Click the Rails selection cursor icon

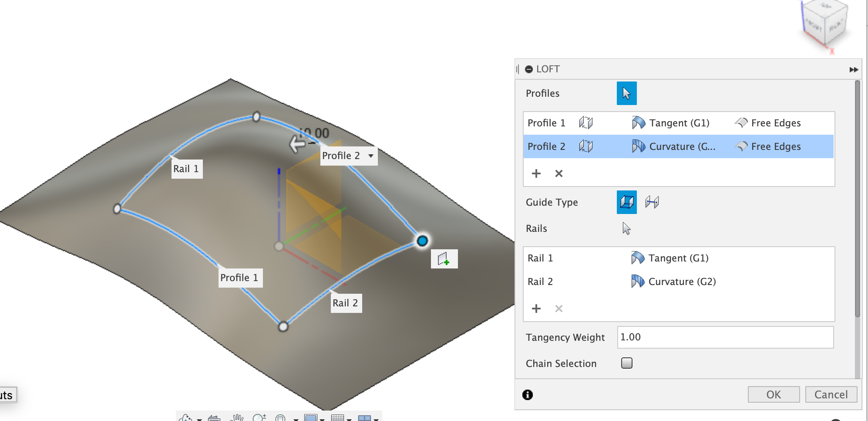[x=626, y=228]
